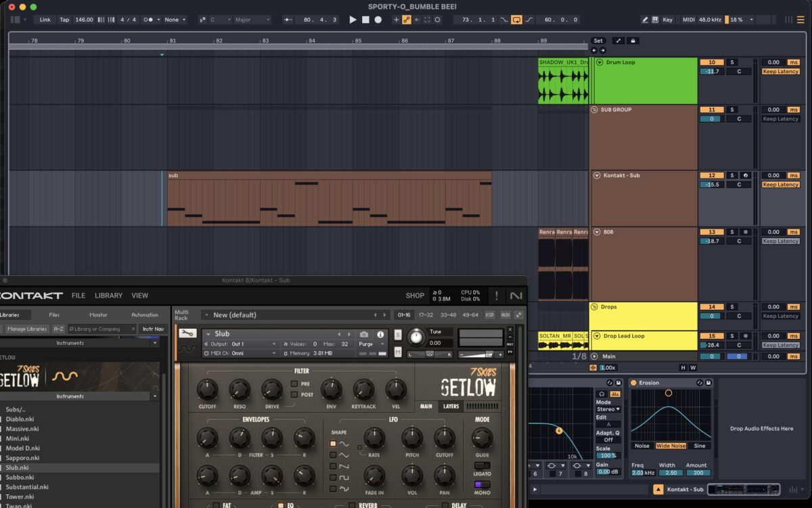Stop playback with the square Stop button
This screenshot has width=812, height=508.
pyautogui.click(x=365, y=20)
